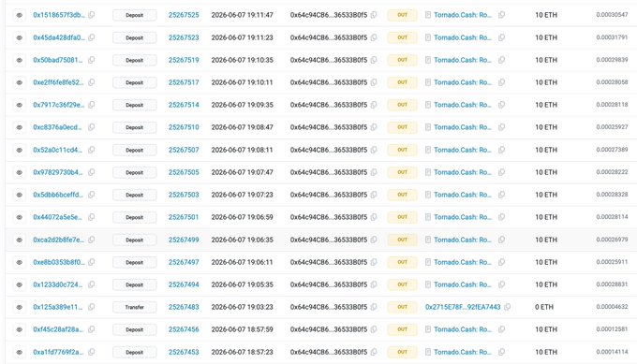Image resolution: width=637 pixels, height=364 pixels.
Task: Copy transaction hash 0x45da428dfa0
Action: [x=92, y=37]
